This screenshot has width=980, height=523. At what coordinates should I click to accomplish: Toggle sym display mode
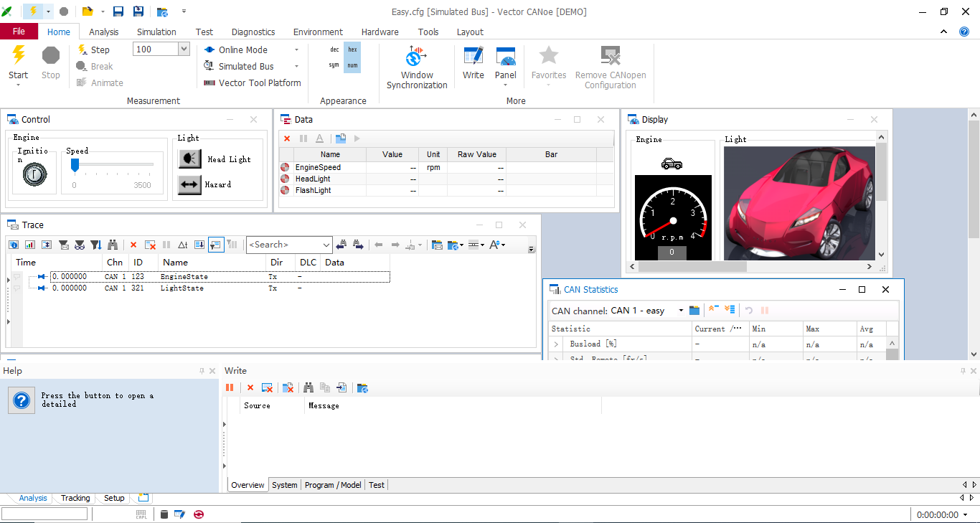[334, 65]
